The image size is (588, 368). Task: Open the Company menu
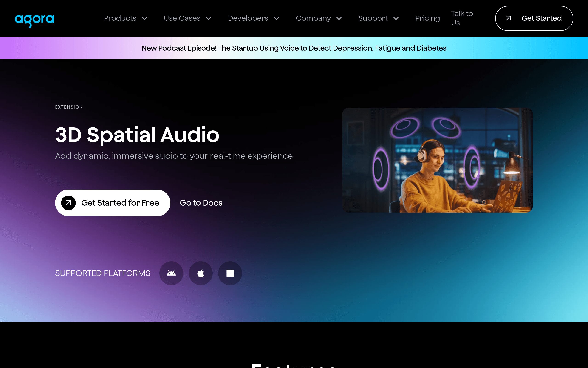point(313,18)
